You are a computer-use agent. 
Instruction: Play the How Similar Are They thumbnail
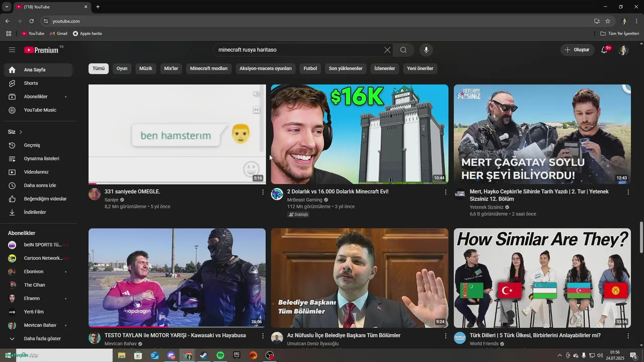tap(542, 278)
